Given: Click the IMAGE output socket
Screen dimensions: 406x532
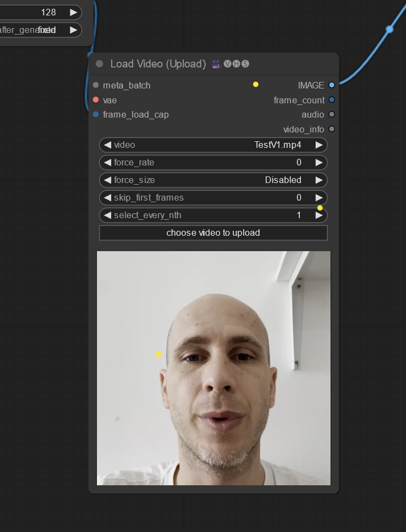Looking at the screenshot, I should coord(332,85).
